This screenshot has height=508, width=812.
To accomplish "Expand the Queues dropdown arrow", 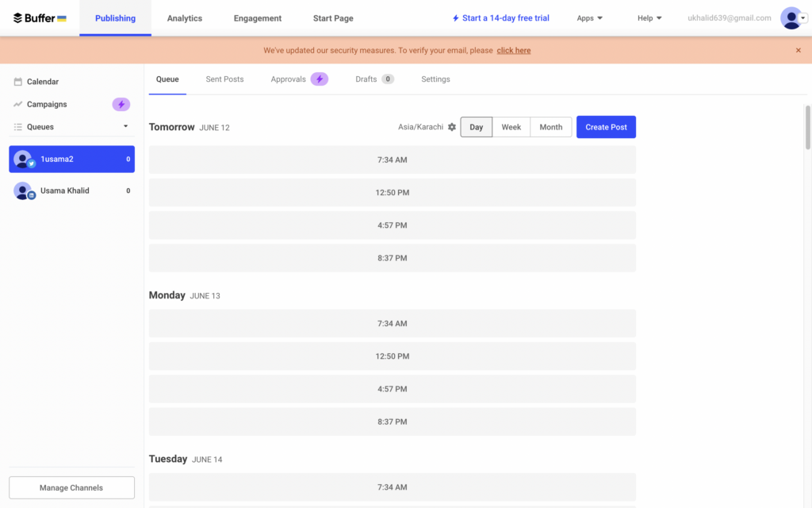I will point(125,126).
